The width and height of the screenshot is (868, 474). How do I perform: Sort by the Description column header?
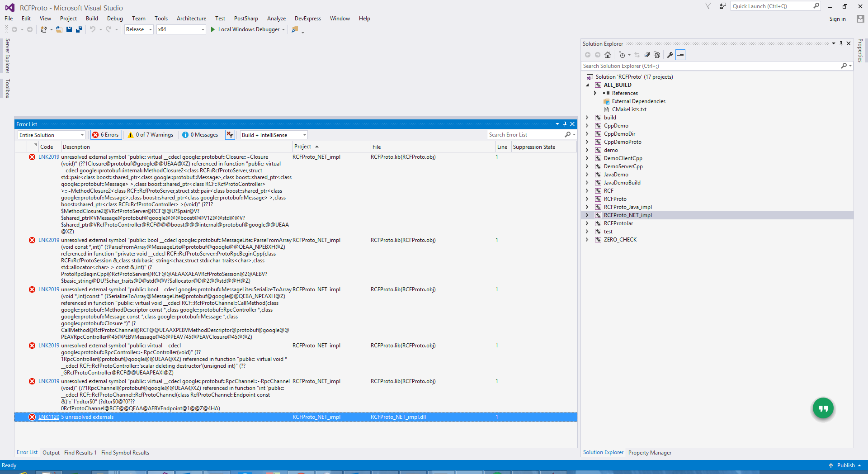tap(176, 147)
